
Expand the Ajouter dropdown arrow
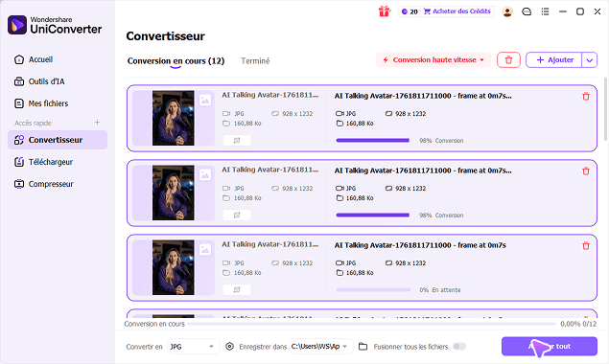[590, 60]
